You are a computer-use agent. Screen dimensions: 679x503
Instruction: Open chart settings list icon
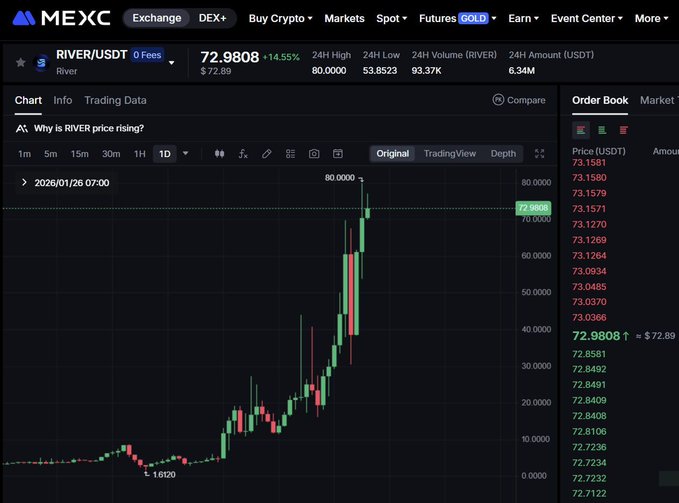click(x=291, y=154)
